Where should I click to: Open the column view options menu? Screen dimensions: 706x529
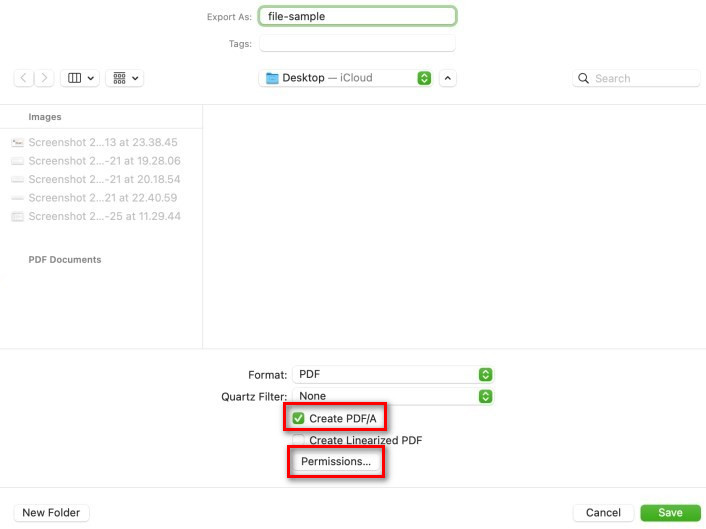coord(80,78)
